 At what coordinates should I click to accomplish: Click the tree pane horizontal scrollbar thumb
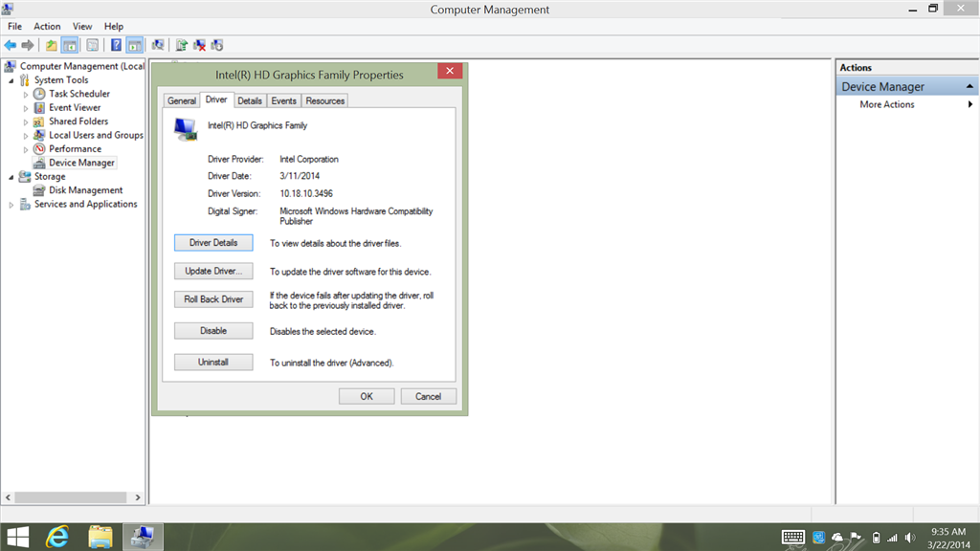71,497
